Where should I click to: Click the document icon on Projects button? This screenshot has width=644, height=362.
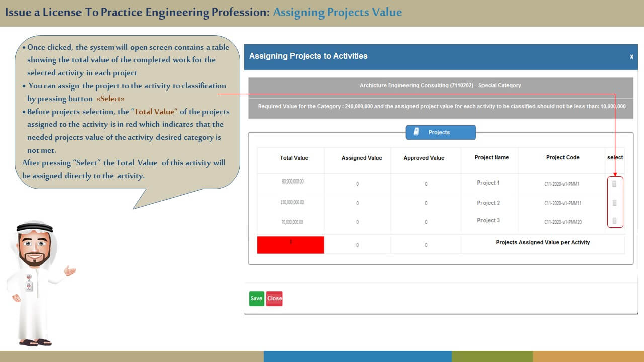pyautogui.click(x=416, y=132)
